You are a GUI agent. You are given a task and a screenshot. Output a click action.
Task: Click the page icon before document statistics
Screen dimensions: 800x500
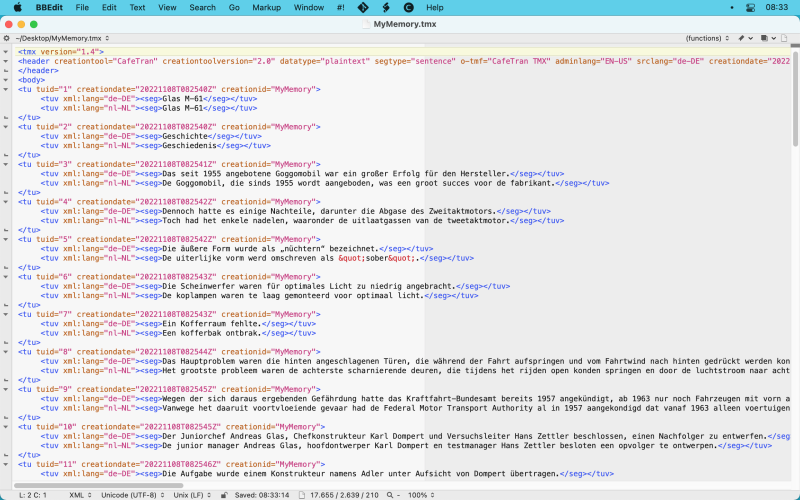coord(302,495)
